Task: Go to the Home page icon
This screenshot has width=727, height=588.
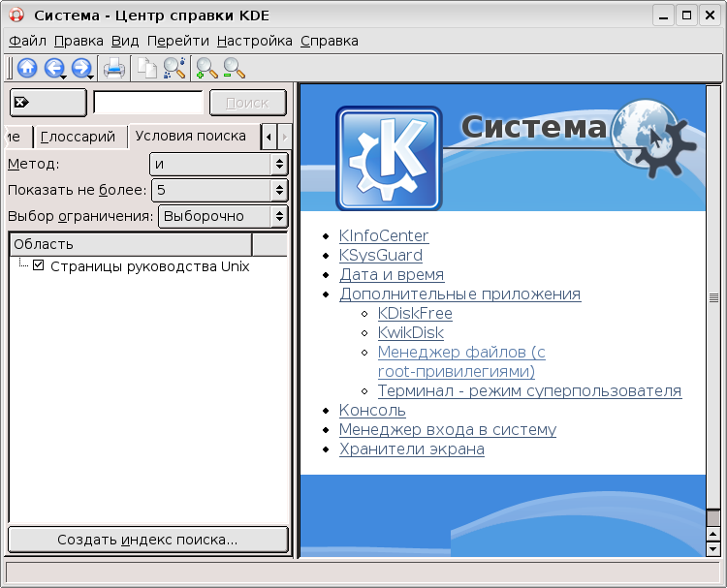Action: [27, 68]
